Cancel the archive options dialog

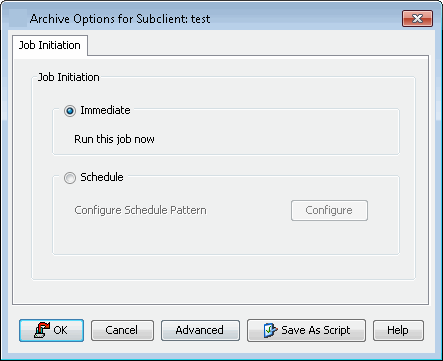coord(122,330)
